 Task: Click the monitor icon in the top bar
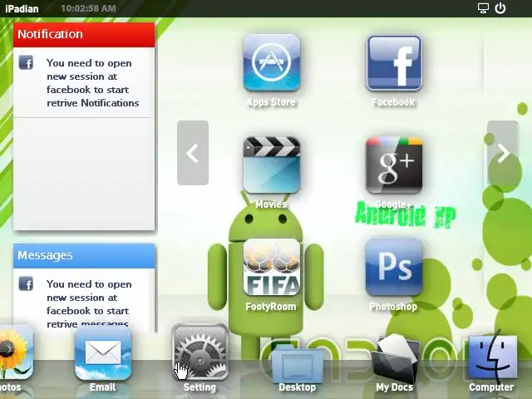coord(483,8)
